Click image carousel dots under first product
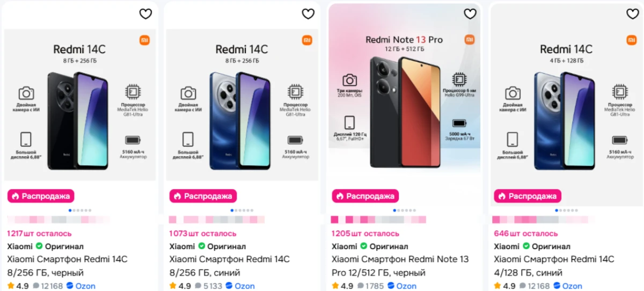Viewport: 644px width, 291px height. 80,210
